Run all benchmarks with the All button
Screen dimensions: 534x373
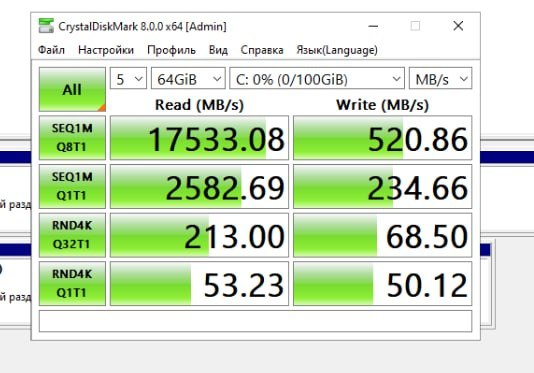coord(72,89)
